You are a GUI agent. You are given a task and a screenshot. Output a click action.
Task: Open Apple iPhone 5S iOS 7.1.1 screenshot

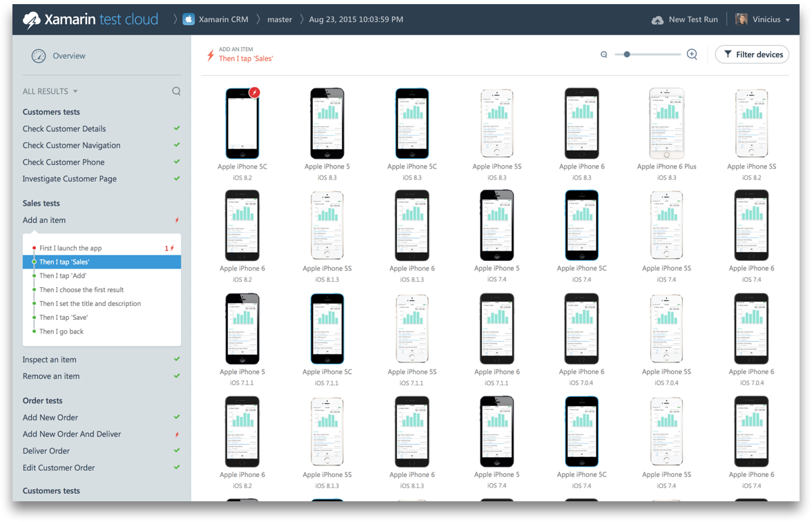(412, 329)
